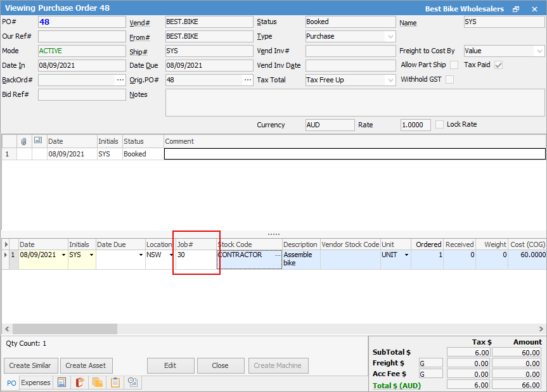Switch to the Expenses tab

coord(35,383)
